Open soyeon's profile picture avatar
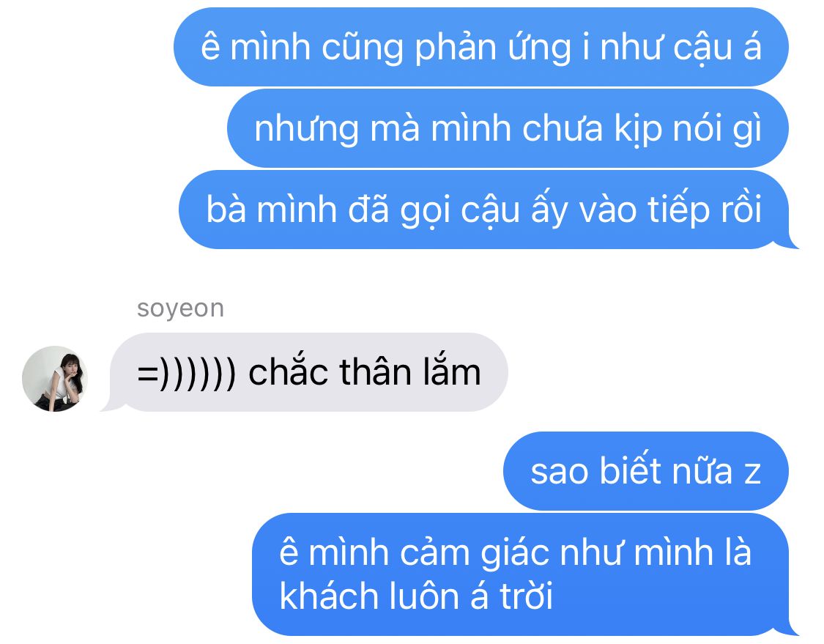Screen dimensions: 824x644 (x=55, y=379)
